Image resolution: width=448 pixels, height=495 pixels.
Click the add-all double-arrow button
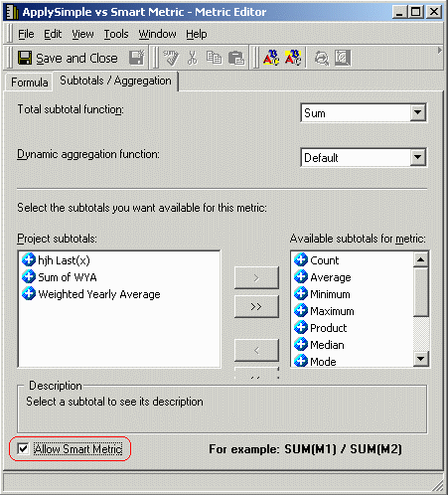tap(256, 306)
